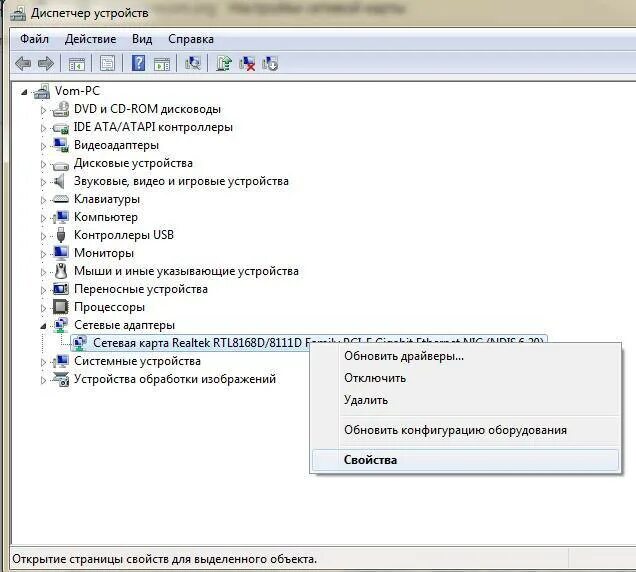The height and width of the screenshot is (572, 636).
Task: Click the DVD и CD-ROM дисководы drive icon
Action: (x=61, y=109)
